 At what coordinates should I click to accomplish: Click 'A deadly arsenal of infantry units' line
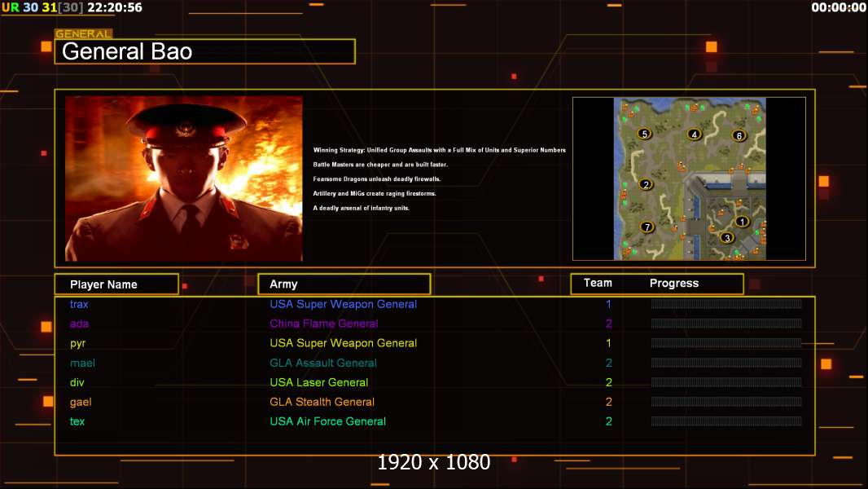point(361,208)
